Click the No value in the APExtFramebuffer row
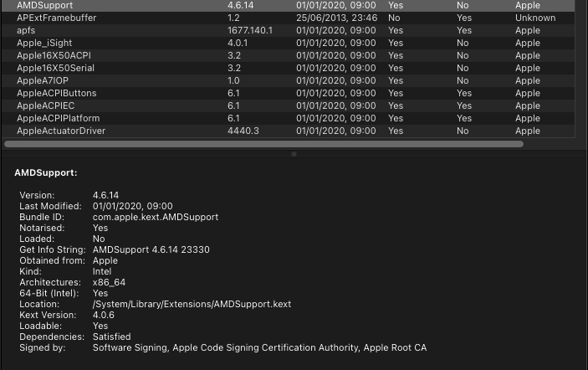 point(394,18)
